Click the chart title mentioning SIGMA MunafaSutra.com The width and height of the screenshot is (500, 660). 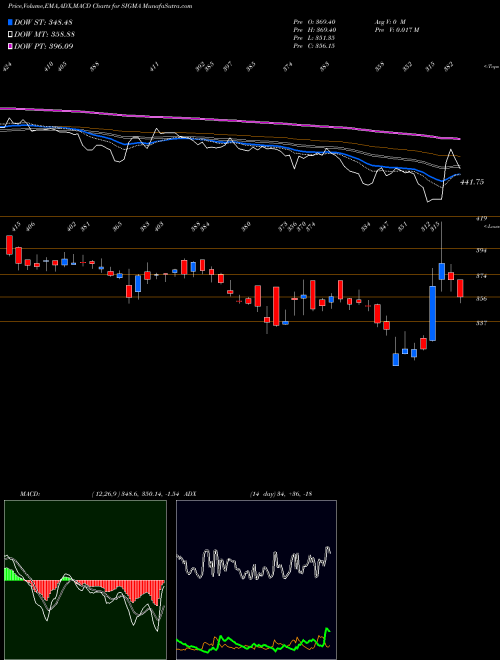click(100, 6)
